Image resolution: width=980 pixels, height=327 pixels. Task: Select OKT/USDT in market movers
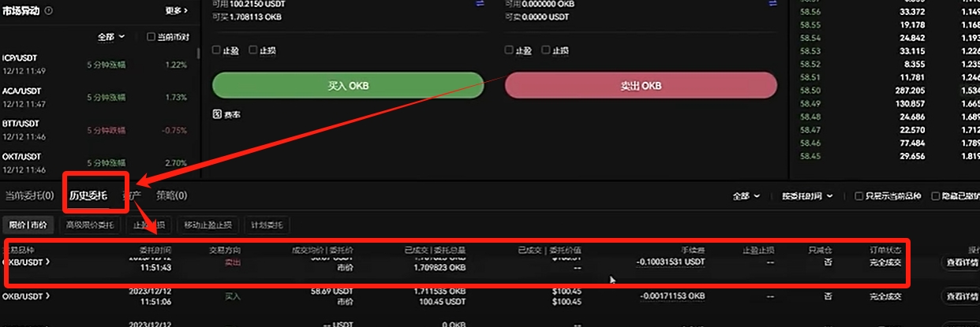[x=21, y=157]
